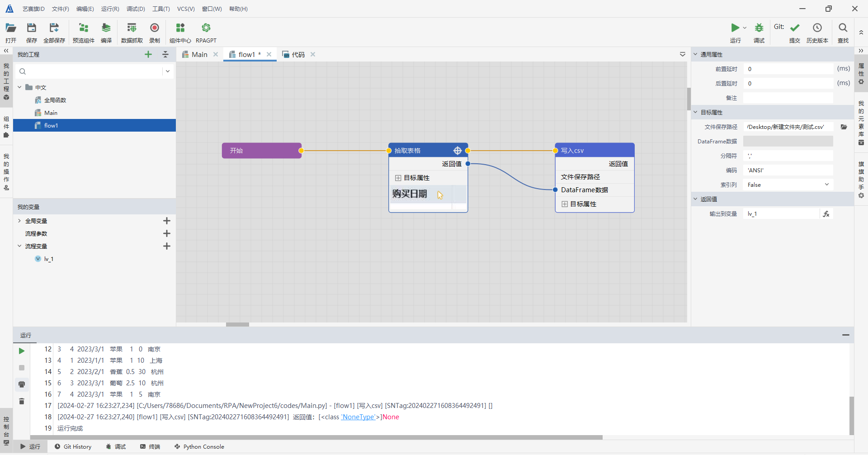The image size is (868, 455).
Task: Collapse the left sidebar with the double chevron
Action: click(6, 51)
